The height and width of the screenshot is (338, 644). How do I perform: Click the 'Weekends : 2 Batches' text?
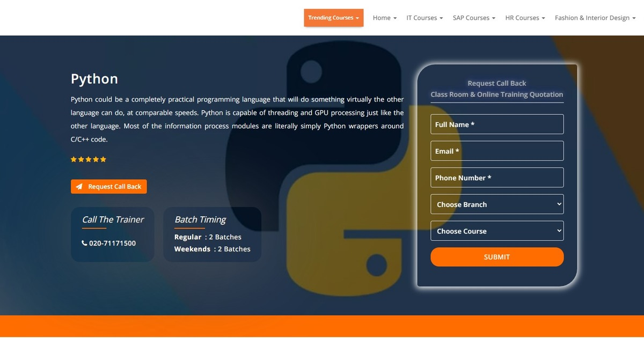(213, 249)
